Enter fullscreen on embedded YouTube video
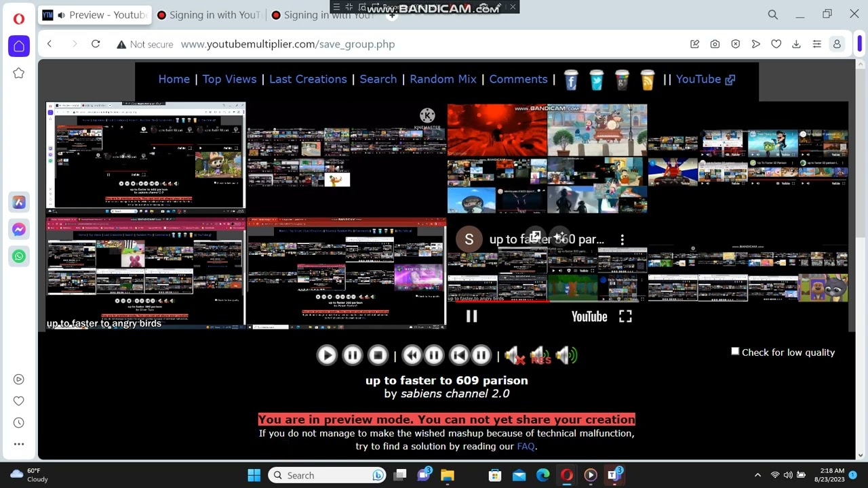 625,317
